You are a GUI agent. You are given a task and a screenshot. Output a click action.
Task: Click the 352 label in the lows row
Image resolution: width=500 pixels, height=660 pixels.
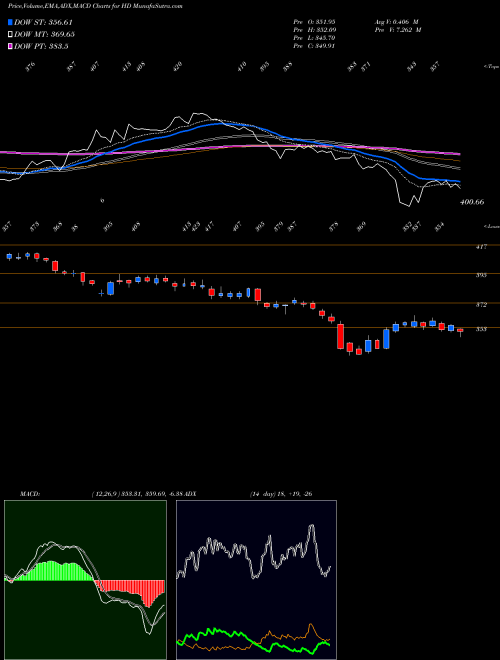pos(407,226)
